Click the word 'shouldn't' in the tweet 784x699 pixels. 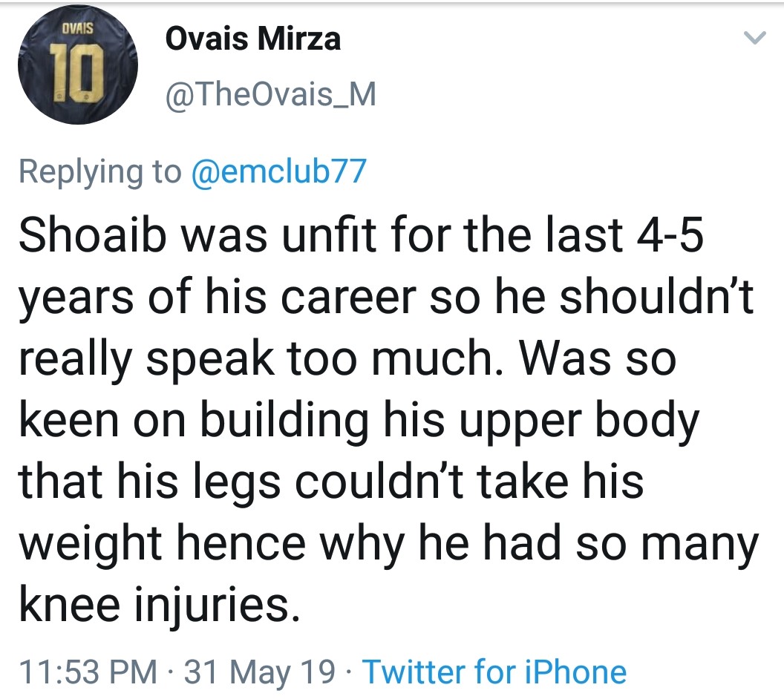click(x=652, y=297)
